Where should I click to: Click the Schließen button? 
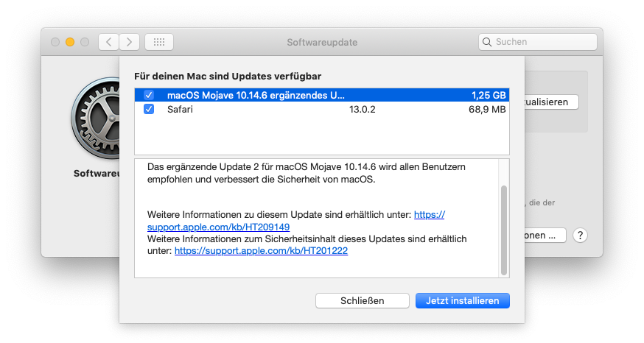tap(362, 300)
